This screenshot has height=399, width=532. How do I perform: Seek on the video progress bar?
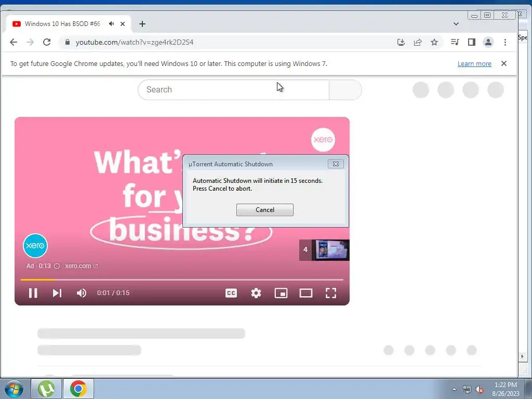(x=182, y=280)
